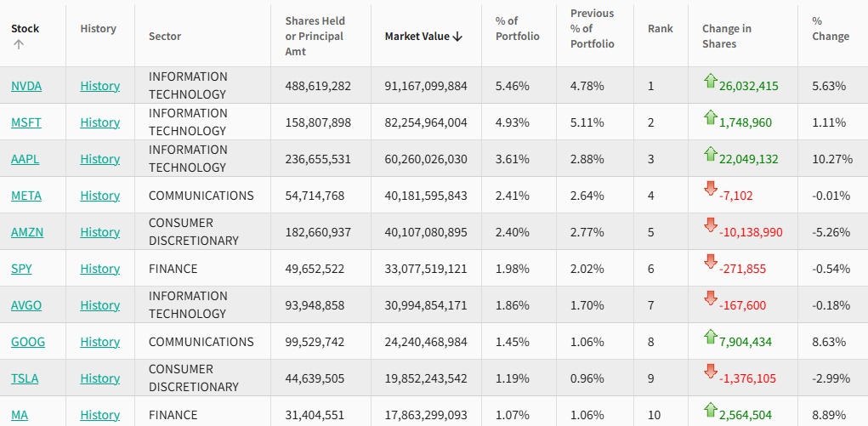Screen dimensions: 868x426
Task: Click the Change in Shares header
Action: 727,37
